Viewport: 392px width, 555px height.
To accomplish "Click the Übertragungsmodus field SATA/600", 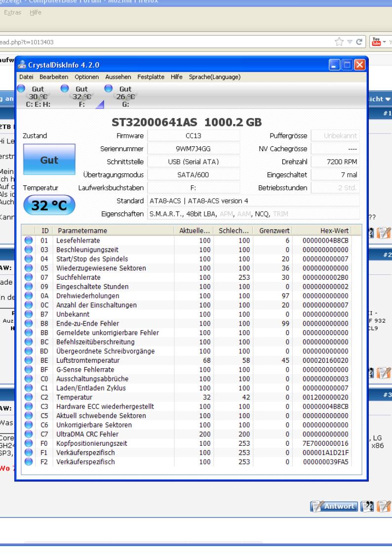I will 194,174.
